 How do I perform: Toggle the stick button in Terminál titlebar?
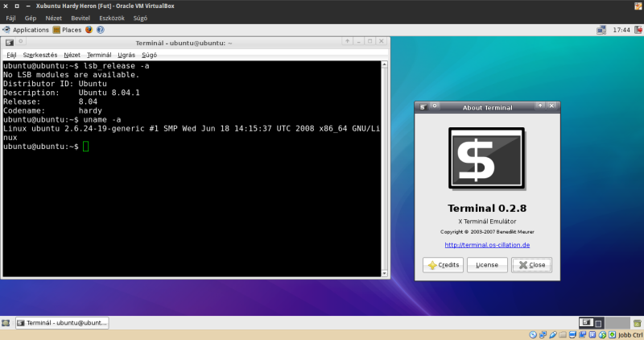click(21, 41)
